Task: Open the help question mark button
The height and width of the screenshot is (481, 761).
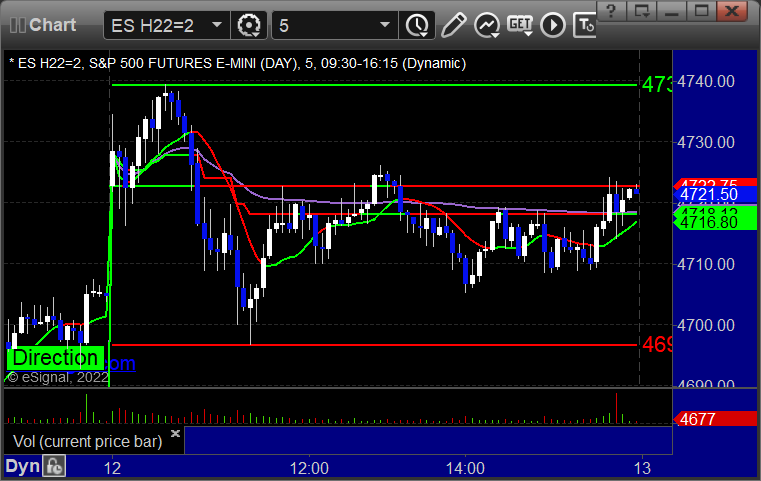Action: pos(611,11)
